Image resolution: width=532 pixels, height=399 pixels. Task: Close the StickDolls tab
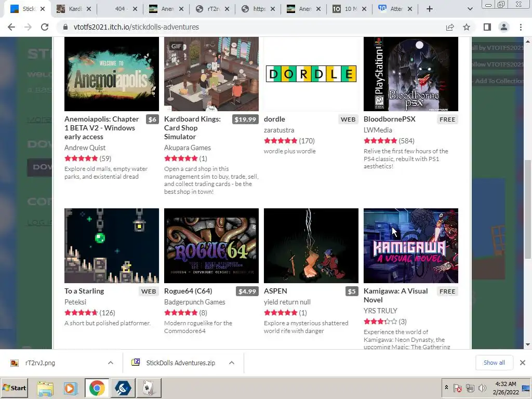[43, 9]
